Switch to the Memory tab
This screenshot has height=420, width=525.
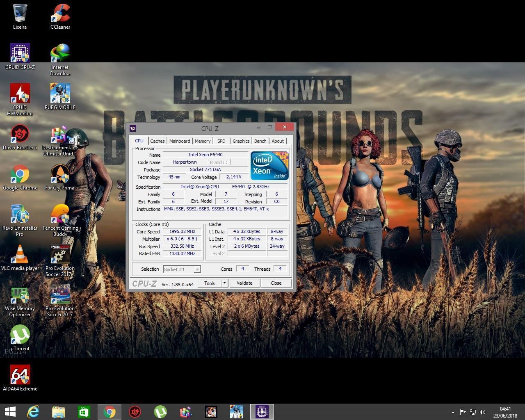203,141
